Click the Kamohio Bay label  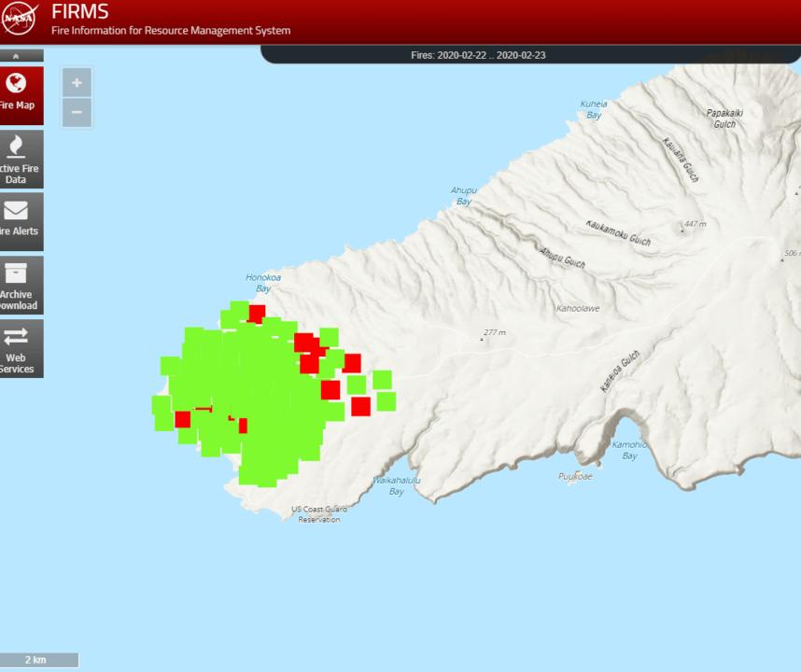tap(629, 450)
